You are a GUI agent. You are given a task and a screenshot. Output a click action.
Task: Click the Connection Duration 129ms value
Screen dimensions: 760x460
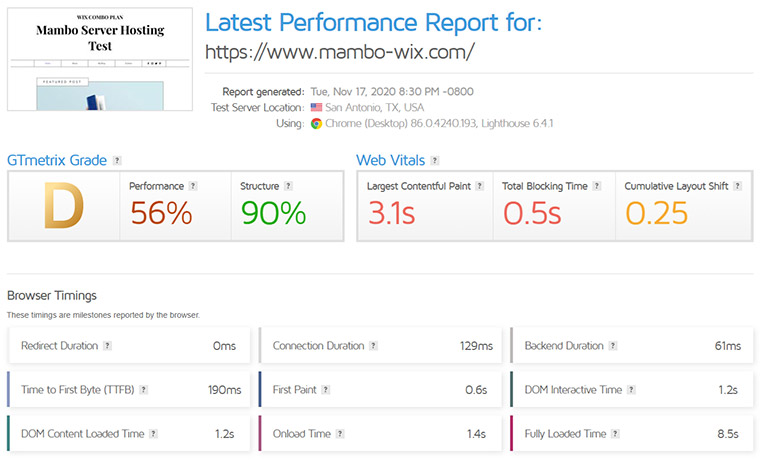[x=476, y=346]
